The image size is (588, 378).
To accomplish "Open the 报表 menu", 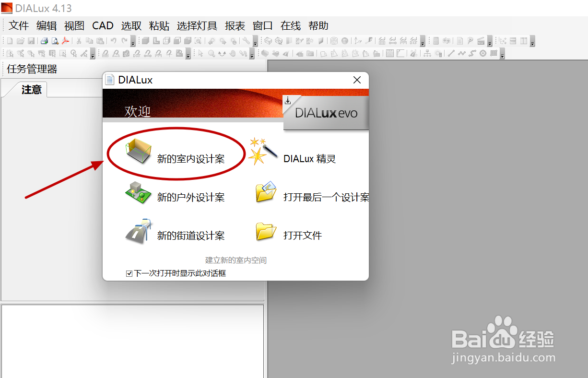I will point(235,25).
